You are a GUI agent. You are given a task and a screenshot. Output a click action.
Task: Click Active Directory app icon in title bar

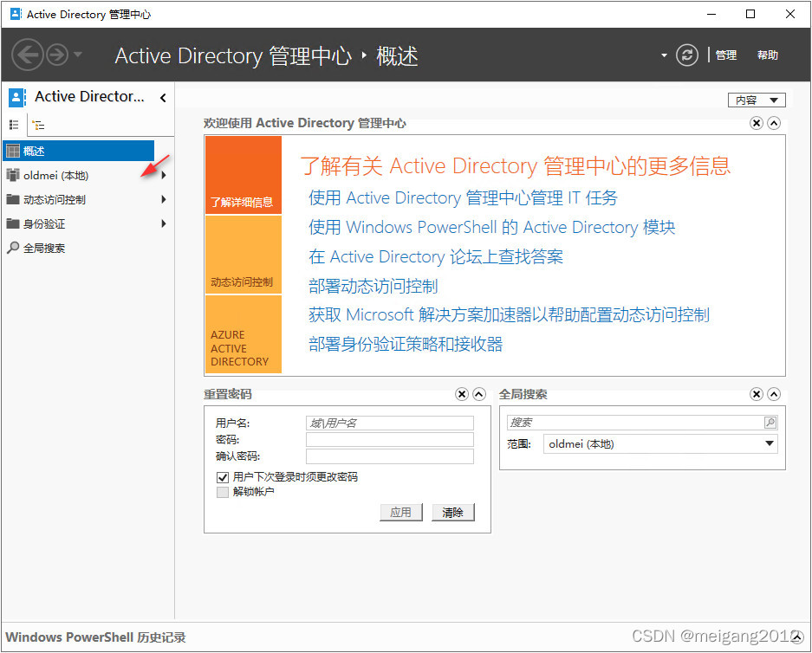click(x=16, y=14)
